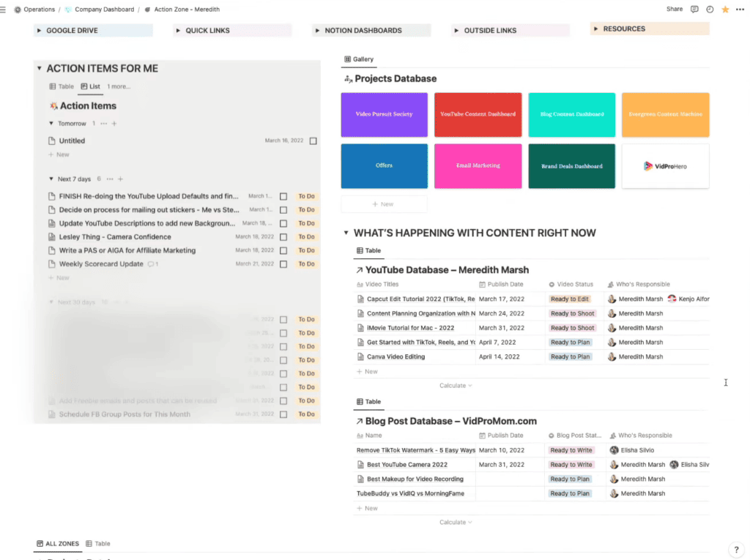This screenshot has height=560, width=750.
Task: Click the Canva Video Editing page icon
Action: click(360, 356)
